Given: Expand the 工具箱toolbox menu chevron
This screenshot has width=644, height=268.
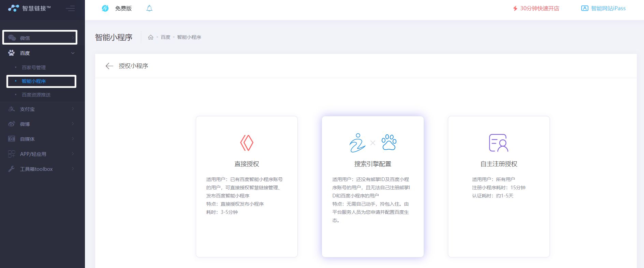Looking at the screenshot, I should tap(73, 169).
